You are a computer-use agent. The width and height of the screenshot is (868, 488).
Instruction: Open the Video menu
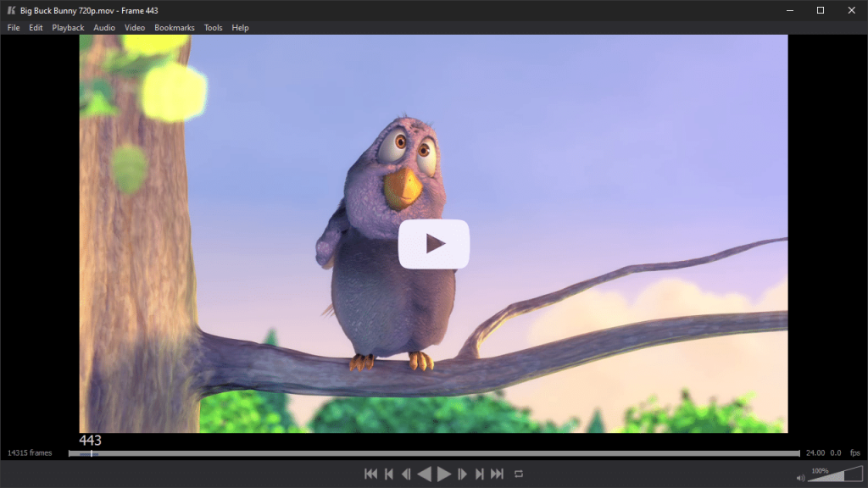(x=134, y=27)
